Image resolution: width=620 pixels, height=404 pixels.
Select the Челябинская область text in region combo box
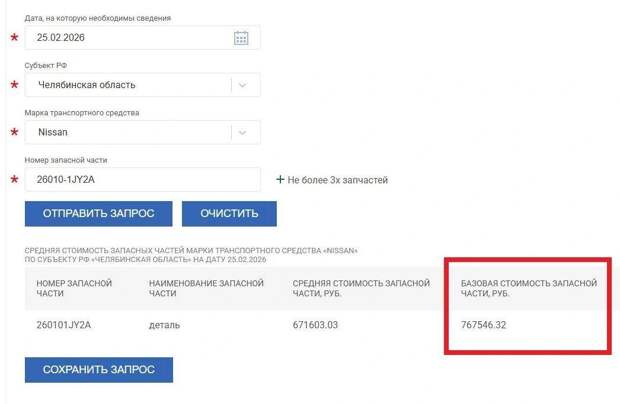87,85
